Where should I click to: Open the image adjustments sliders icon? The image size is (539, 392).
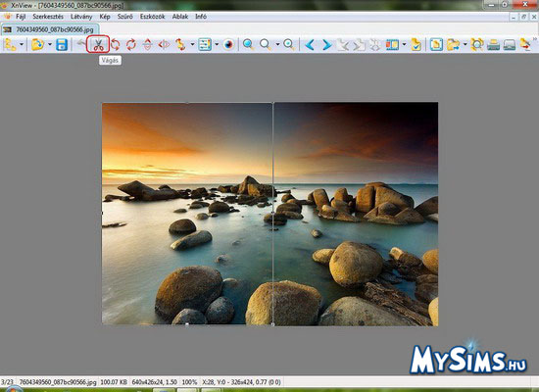pyautogui.click(x=205, y=45)
